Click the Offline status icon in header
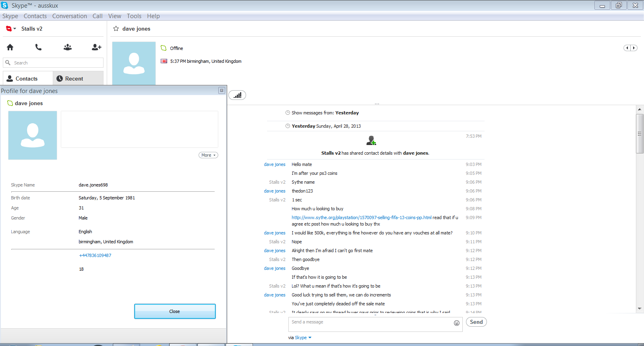This screenshot has height=346, width=644. [x=164, y=48]
